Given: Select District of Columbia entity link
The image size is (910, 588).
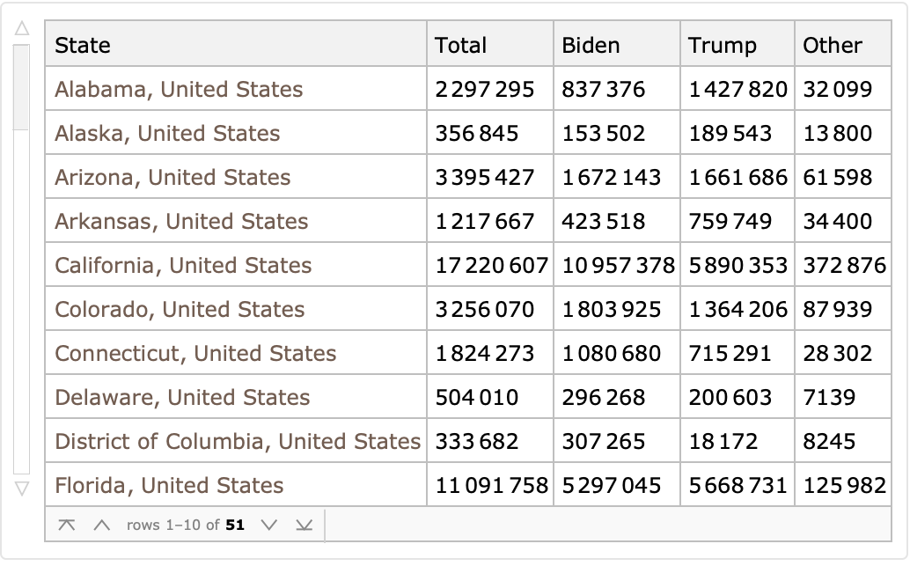Looking at the screenshot, I should 238,442.
